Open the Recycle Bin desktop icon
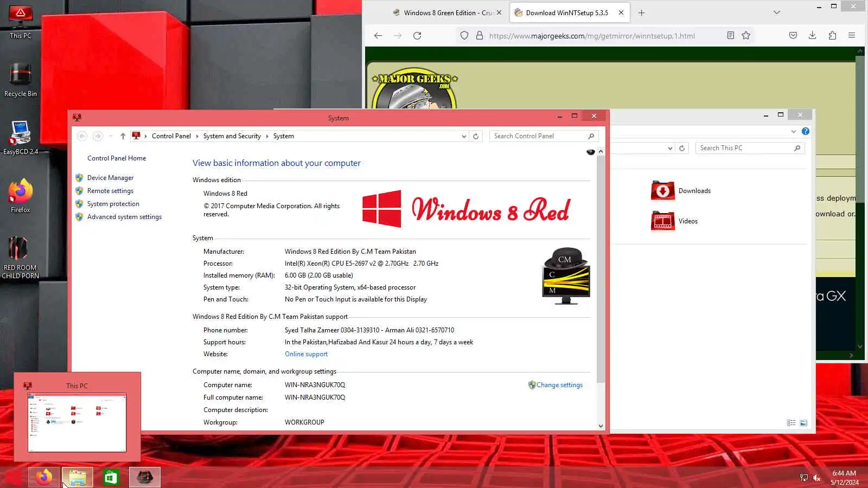This screenshot has height=488, width=868. pos(21,80)
